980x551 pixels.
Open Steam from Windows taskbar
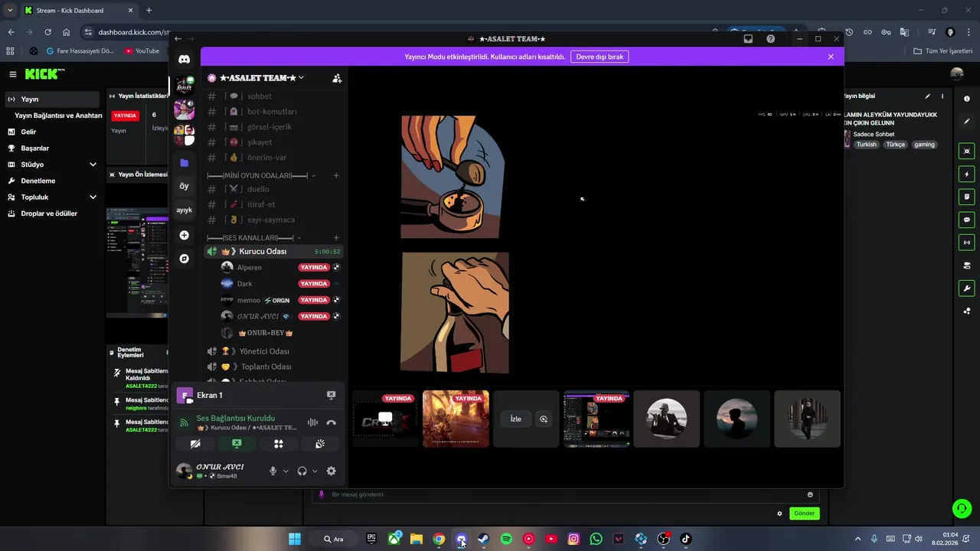pyautogui.click(x=483, y=540)
